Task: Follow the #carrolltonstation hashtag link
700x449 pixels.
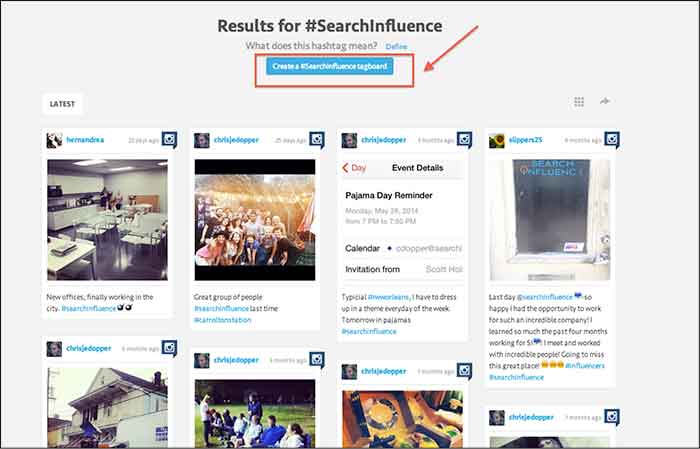Action: [222, 320]
